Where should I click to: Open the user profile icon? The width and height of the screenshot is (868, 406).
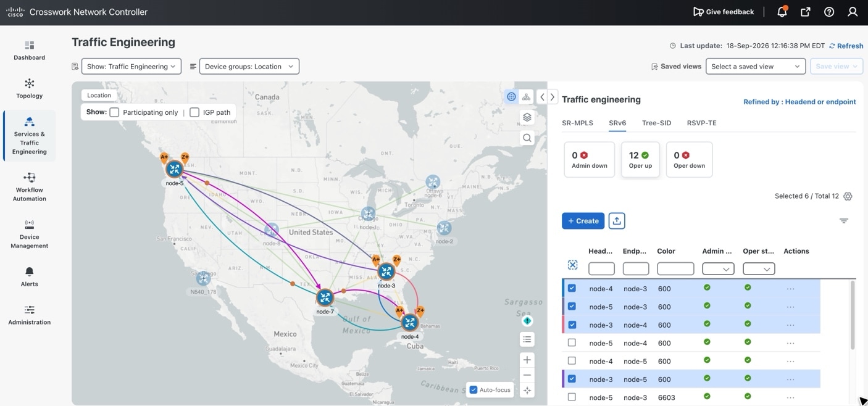853,12
